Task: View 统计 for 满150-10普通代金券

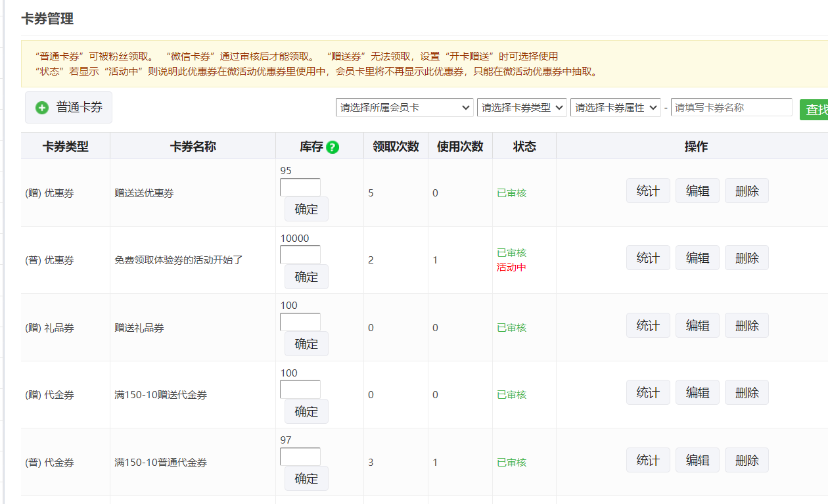Action: pos(648,460)
